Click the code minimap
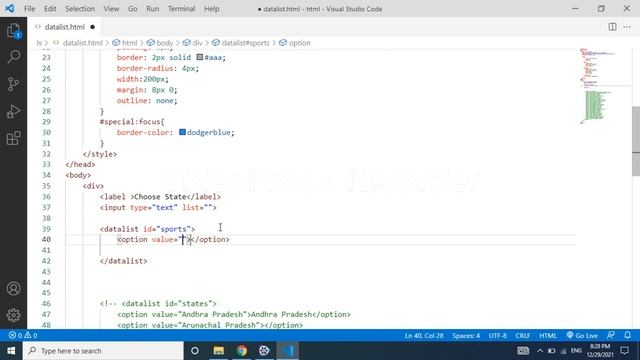 click(603, 86)
